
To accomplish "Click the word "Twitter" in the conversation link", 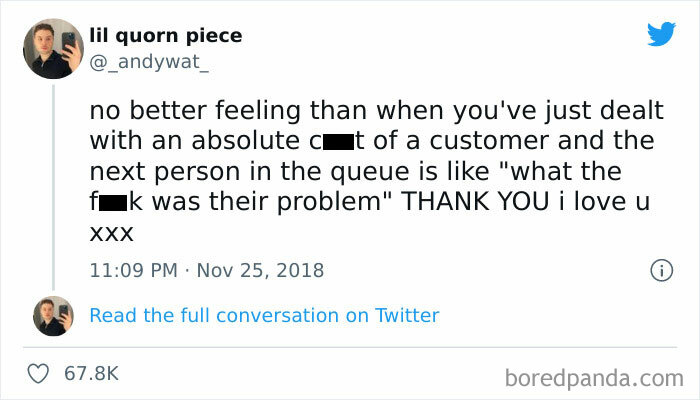I will (x=407, y=315).
